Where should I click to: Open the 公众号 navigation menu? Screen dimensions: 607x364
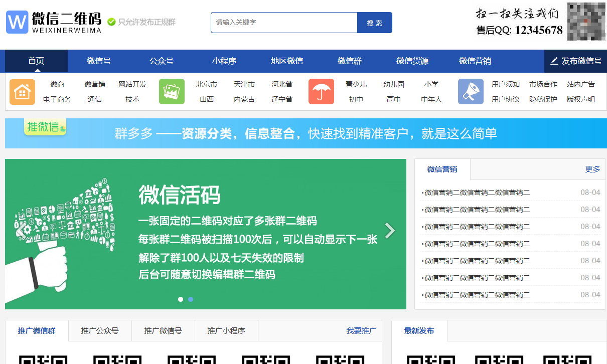click(x=162, y=61)
